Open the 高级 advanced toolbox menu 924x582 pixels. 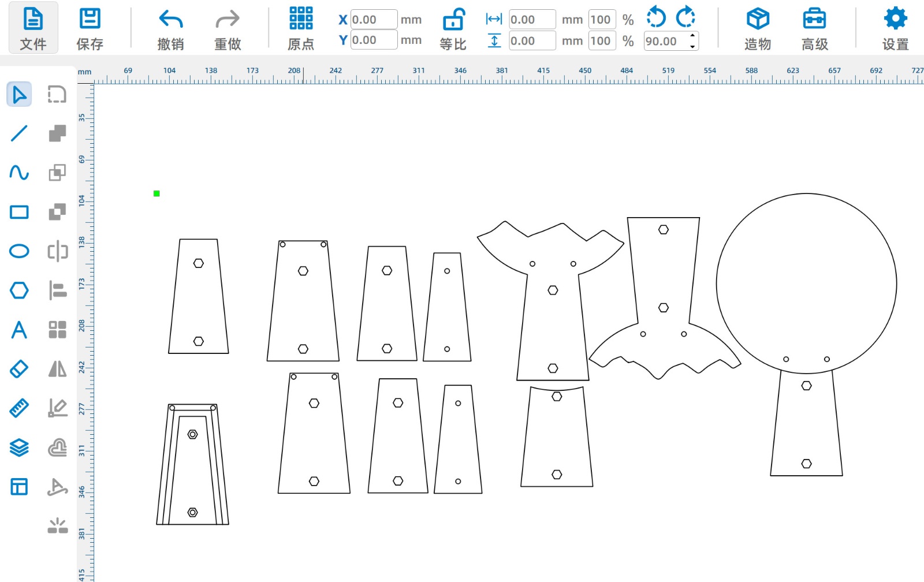814,28
